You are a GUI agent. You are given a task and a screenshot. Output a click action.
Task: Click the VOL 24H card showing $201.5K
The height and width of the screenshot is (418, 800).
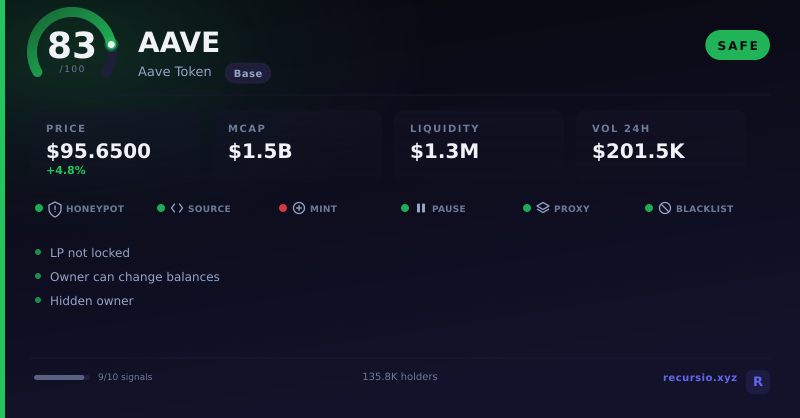(x=661, y=145)
